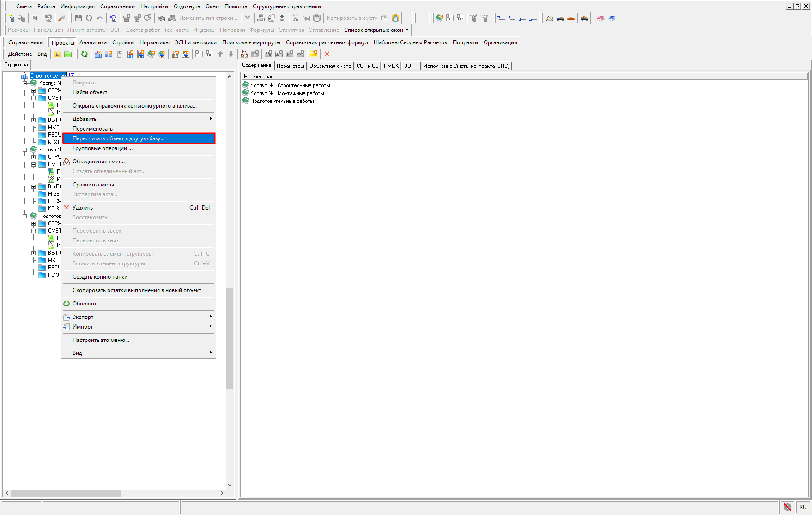Image resolution: width=812 pixels, height=515 pixels.
Task: Open the Список открытых окон dropdown
Action: pyautogui.click(x=376, y=30)
